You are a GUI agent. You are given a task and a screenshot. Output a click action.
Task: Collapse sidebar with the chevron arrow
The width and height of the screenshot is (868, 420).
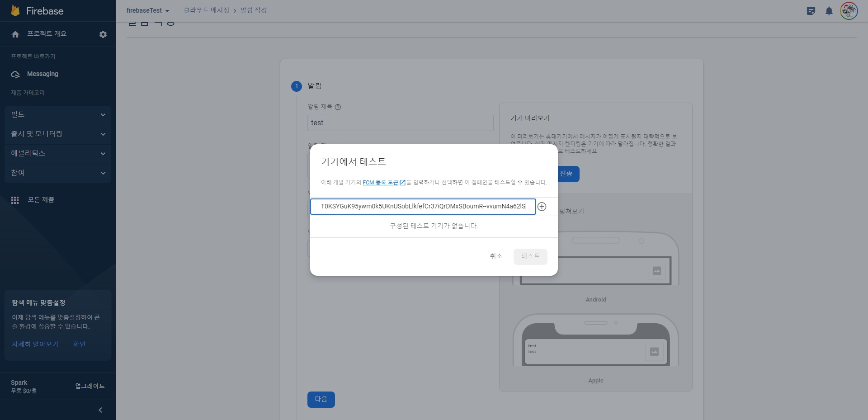coord(100,410)
